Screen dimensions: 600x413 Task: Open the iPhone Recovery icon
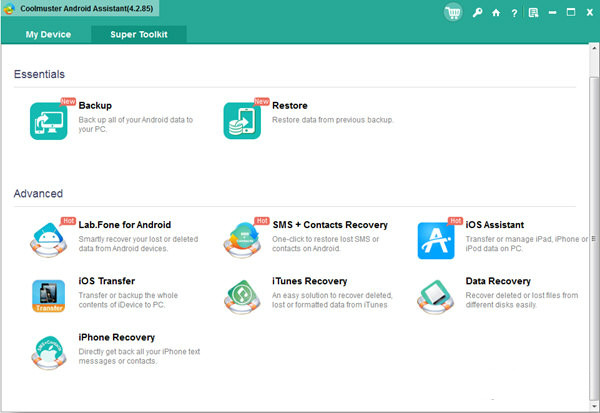tap(49, 353)
